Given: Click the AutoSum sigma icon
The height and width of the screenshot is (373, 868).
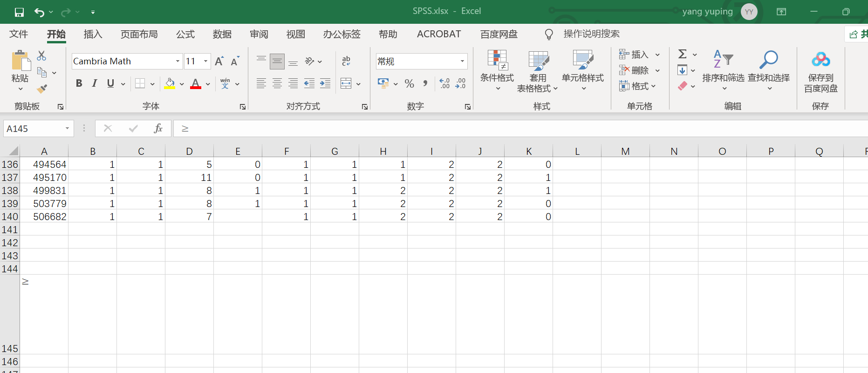Looking at the screenshot, I should coord(683,55).
